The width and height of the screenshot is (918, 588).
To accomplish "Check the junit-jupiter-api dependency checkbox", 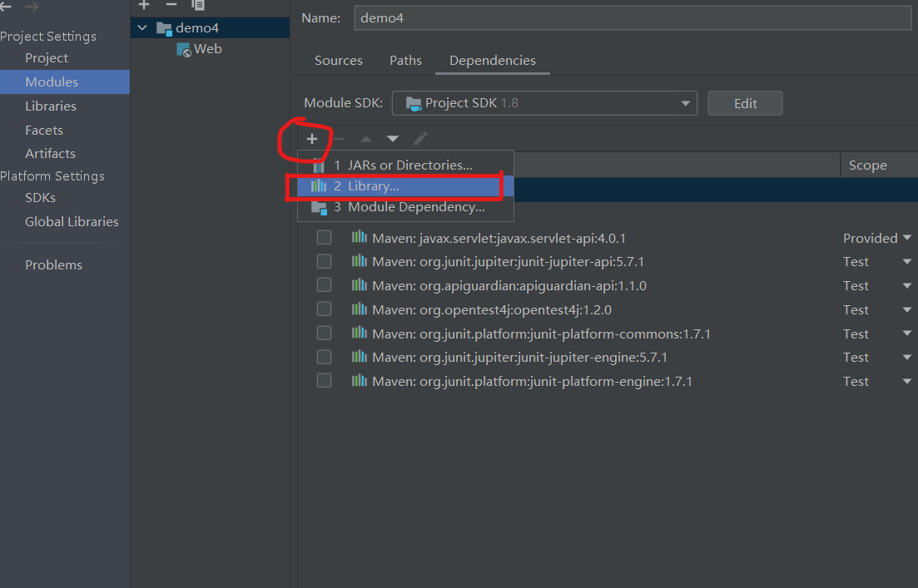I will coord(324,261).
